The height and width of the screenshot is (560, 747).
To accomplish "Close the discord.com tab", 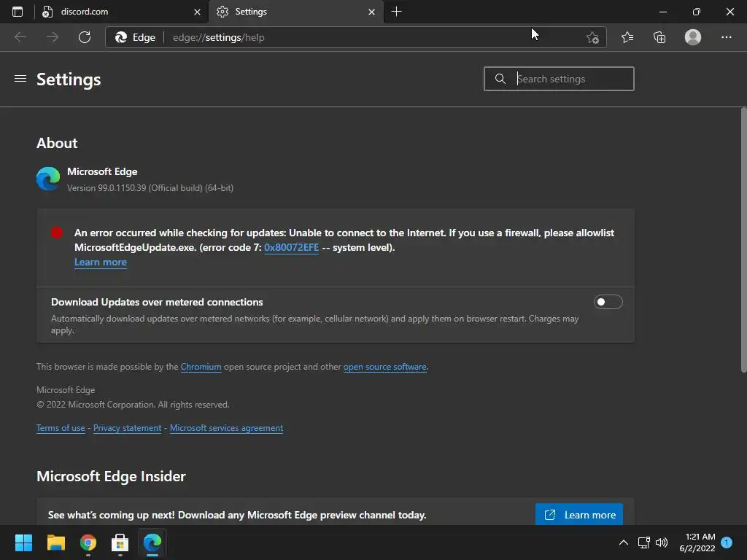I will [197, 12].
